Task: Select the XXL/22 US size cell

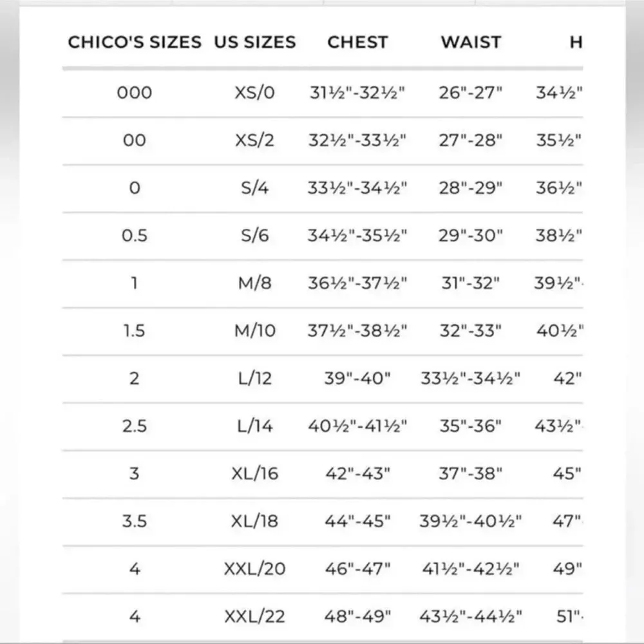Action: pyautogui.click(x=255, y=617)
